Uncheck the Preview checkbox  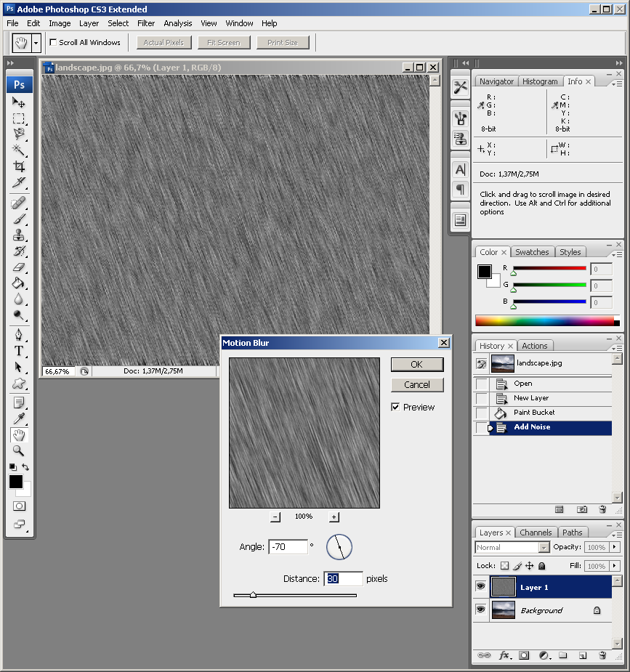point(395,407)
